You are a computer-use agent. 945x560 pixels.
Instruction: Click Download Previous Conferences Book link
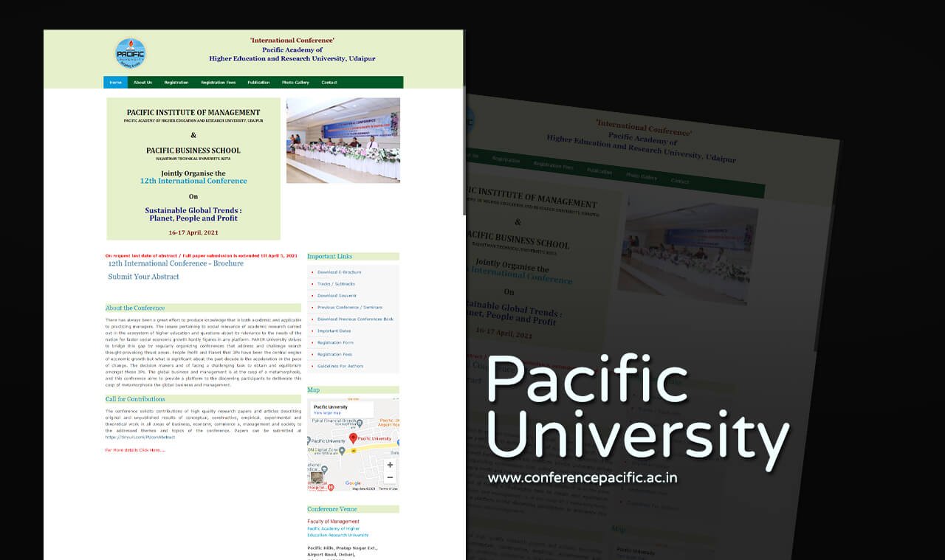[x=355, y=319]
